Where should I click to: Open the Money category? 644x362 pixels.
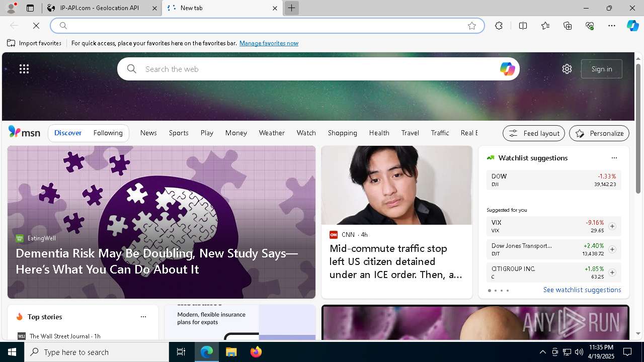point(236,133)
